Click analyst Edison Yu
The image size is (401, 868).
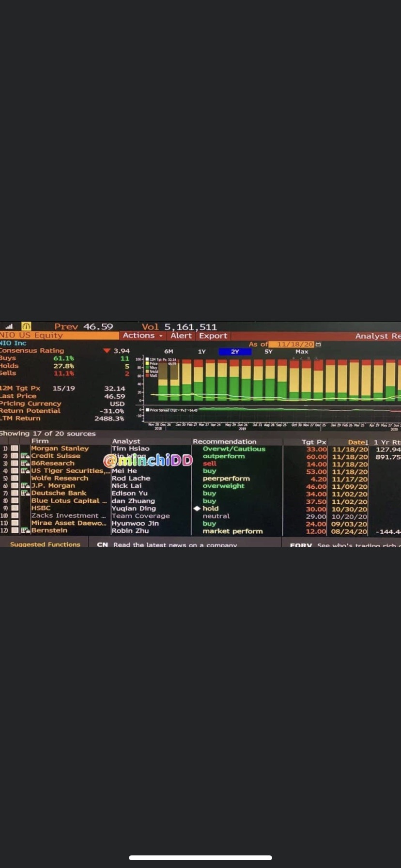coord(129,493)
